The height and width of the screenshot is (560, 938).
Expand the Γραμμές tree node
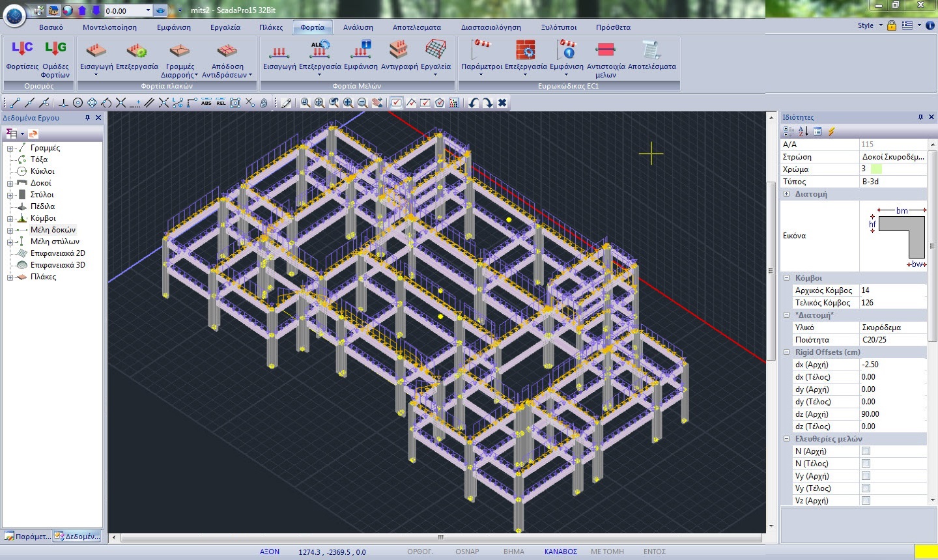click(x=10, y=148)
